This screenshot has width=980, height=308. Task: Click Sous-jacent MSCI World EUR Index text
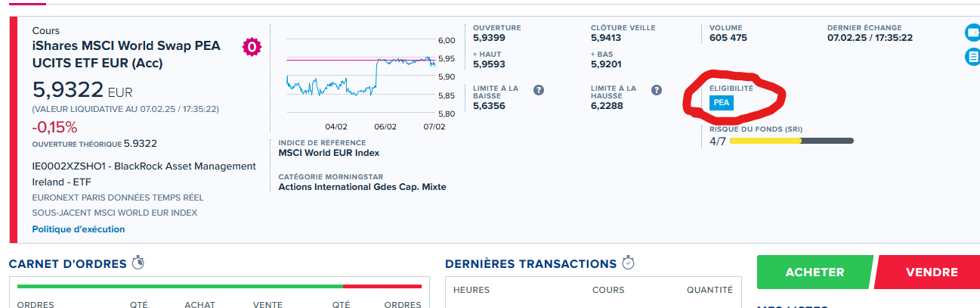114,213
